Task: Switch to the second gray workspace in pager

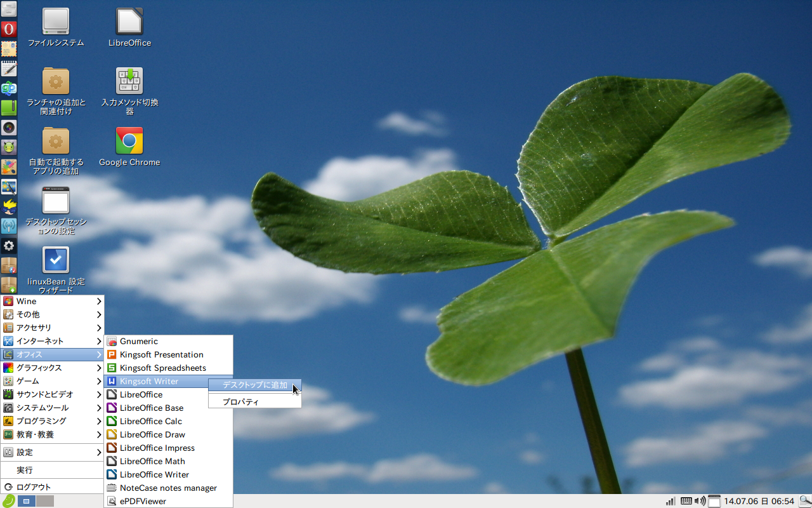Action: 45,501
